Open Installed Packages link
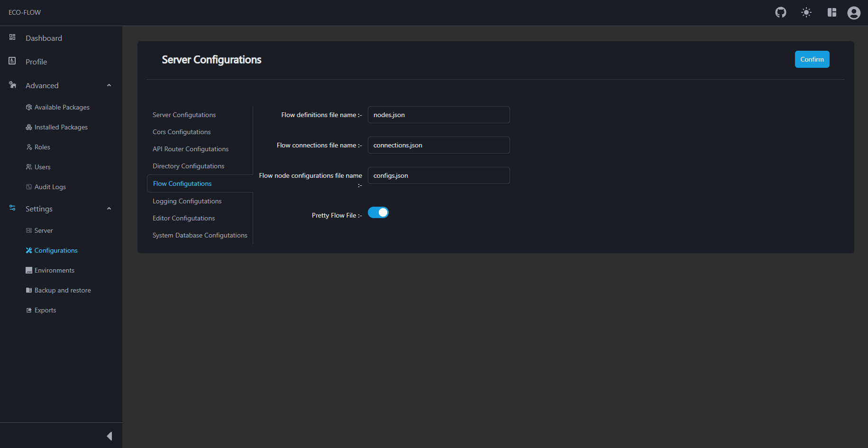 click(x=61, y=127)
